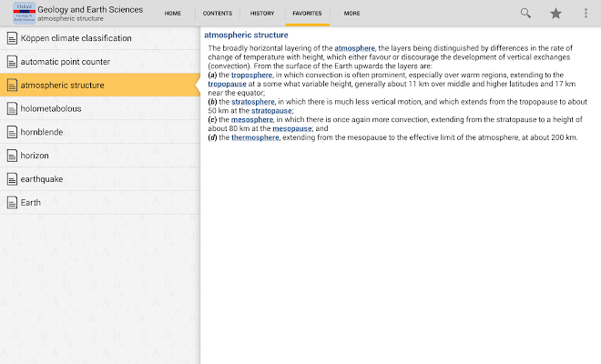Follow the mesosphere hyperlink
This screenshot has width=601, height=364.
tap(252, 119)
